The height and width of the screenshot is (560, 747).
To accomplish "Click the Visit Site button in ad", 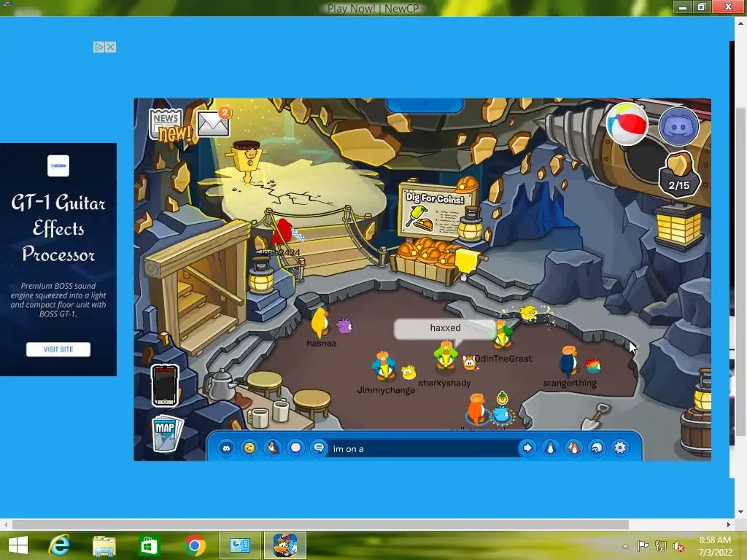I will pos(58,349).
